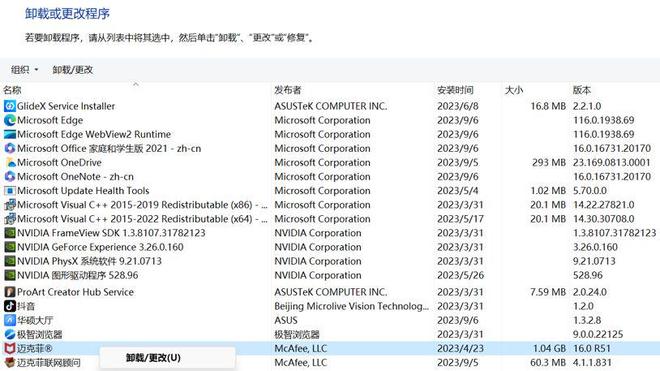The width and height of the screenshot is (660, 371).
Task: Select the 迈克菲® program name
Action: (35, 349)
